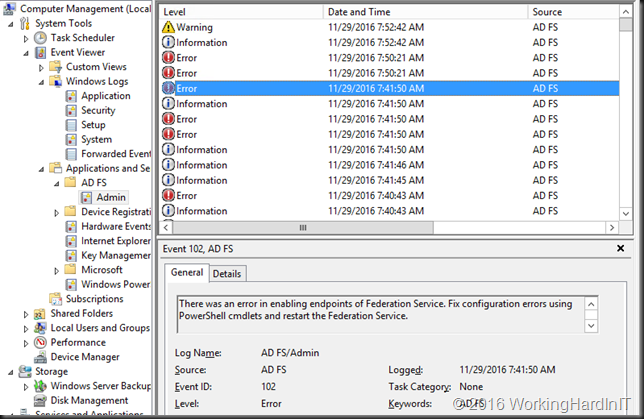
Task: Expand the Device Registration node
Action: 57,213
